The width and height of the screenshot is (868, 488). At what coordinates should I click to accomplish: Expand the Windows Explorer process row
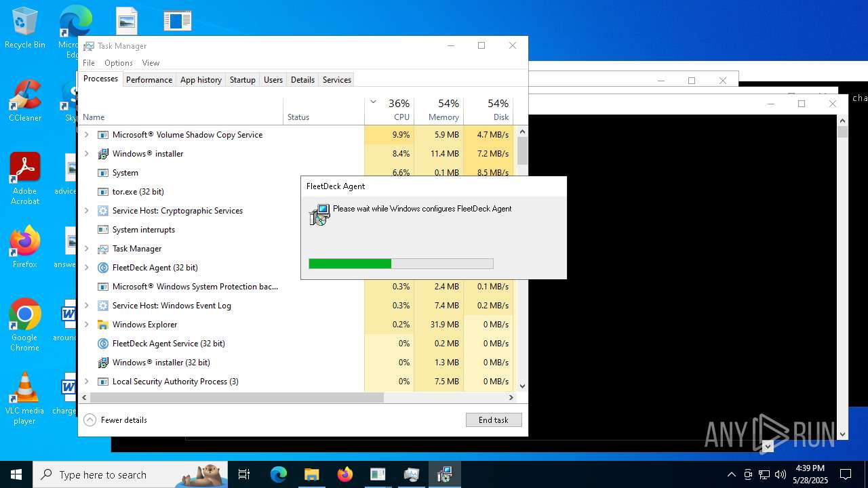[x=86, y=325]
